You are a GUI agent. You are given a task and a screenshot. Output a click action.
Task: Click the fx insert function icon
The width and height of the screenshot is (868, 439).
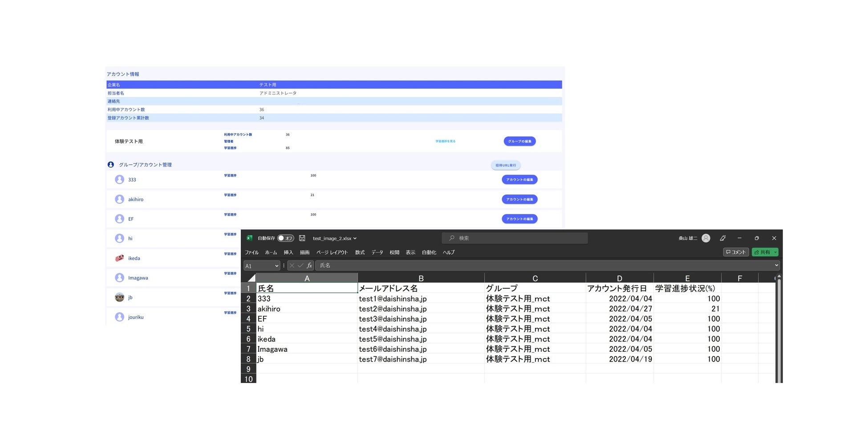(x=309, y=266)
